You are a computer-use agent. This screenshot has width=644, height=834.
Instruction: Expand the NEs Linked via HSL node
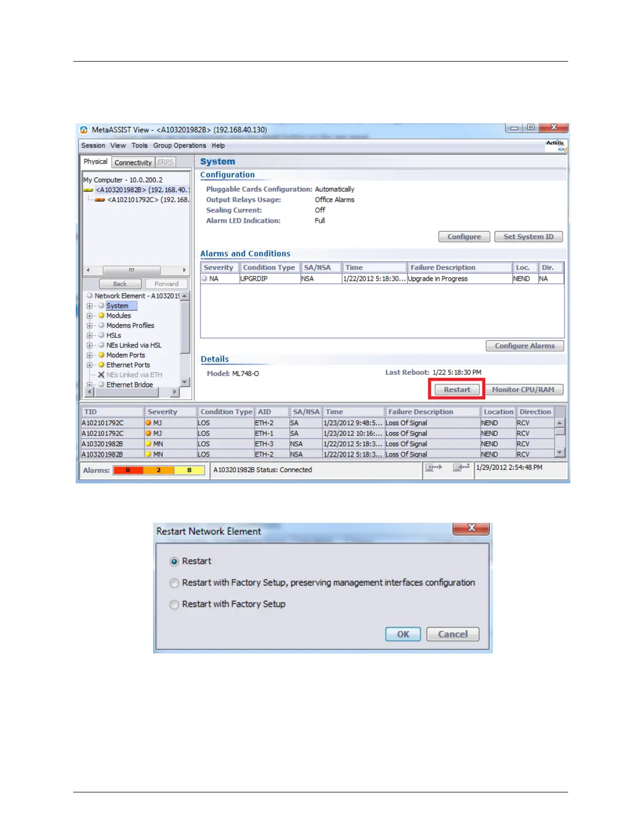point(89,345)
